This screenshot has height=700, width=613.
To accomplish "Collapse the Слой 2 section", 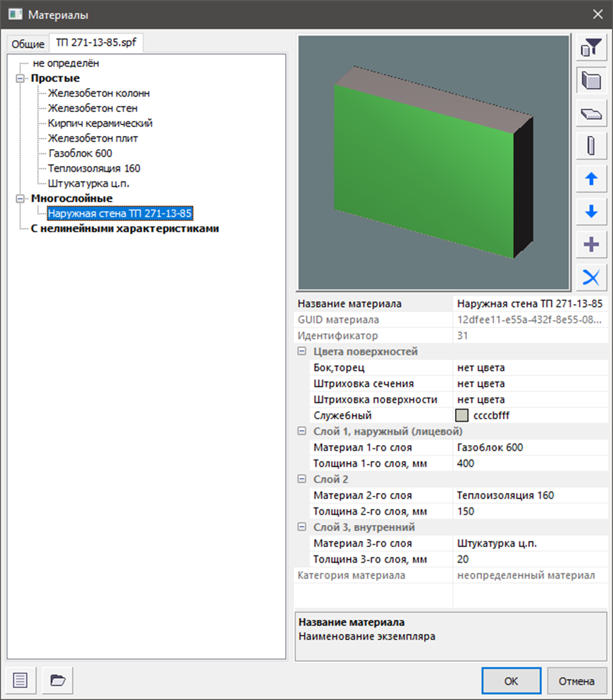I will click(302, 479).
